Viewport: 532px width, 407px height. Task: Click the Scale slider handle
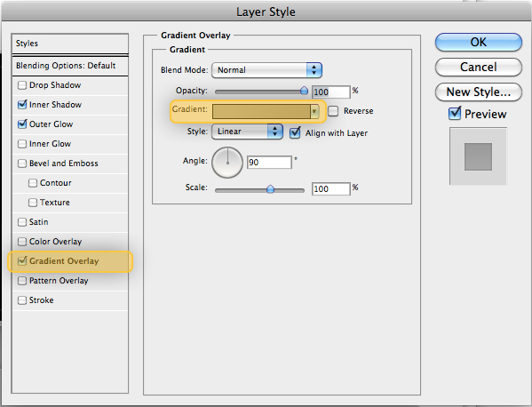pyautogui.click(x=270, y=189)
